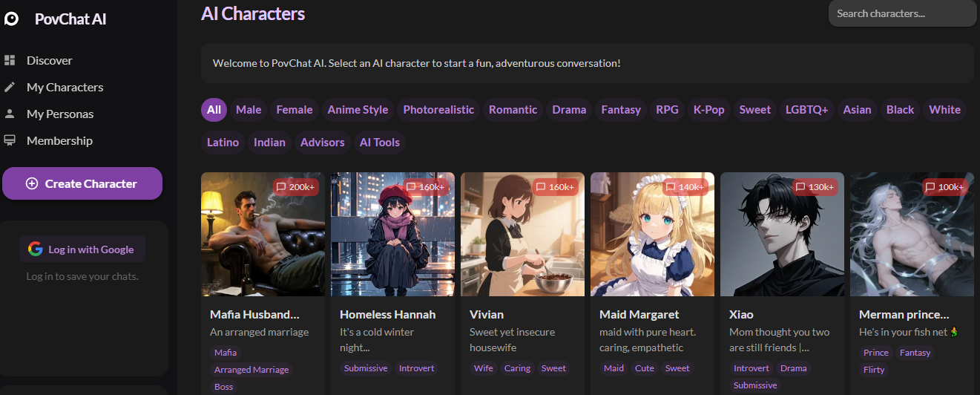Select the K-Pop filter
Screen dimensions: 980x395
pyautogui.click(x=708, y=110)
